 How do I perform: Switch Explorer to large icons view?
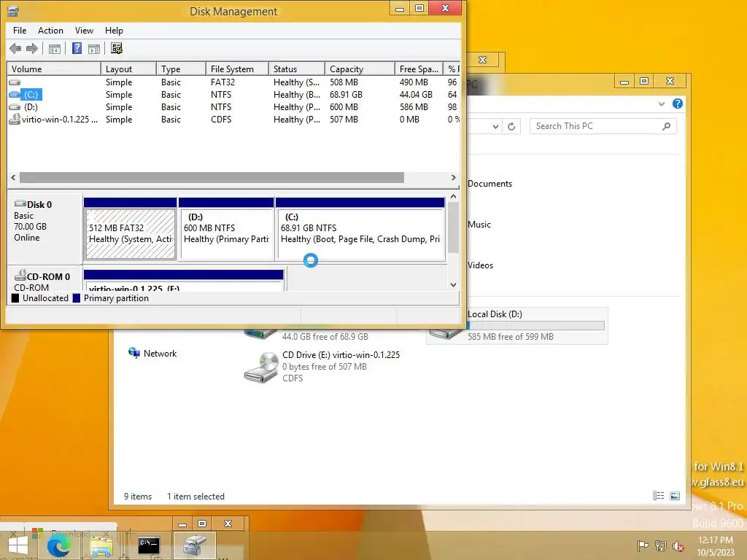coord(675,496)
